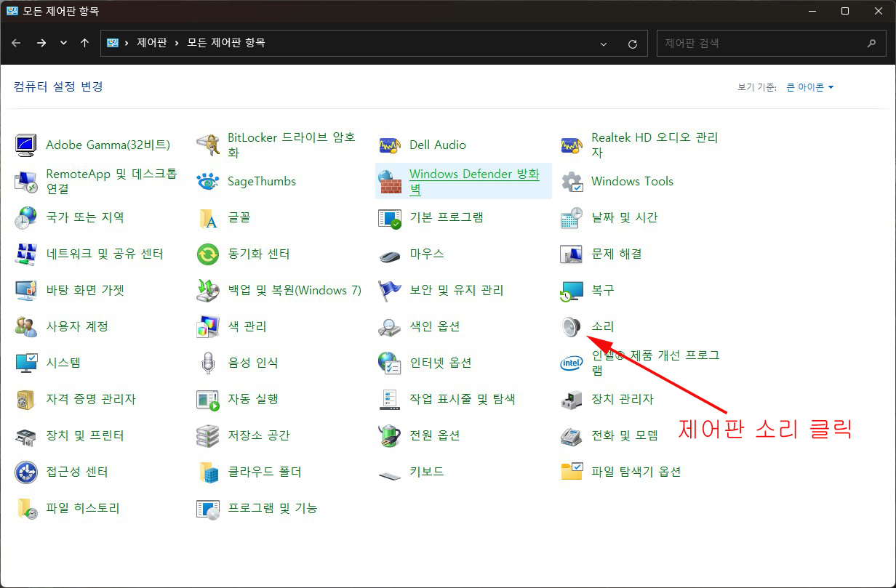Image resolution: width=896 pixels, height=588 pixels.
Task: Open the 백업 및 복원(Windows 7) icon
Action: 208,290
